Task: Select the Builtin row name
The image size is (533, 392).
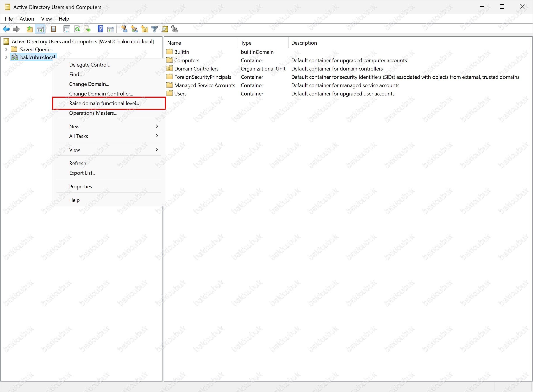Action: click(182, 52)
